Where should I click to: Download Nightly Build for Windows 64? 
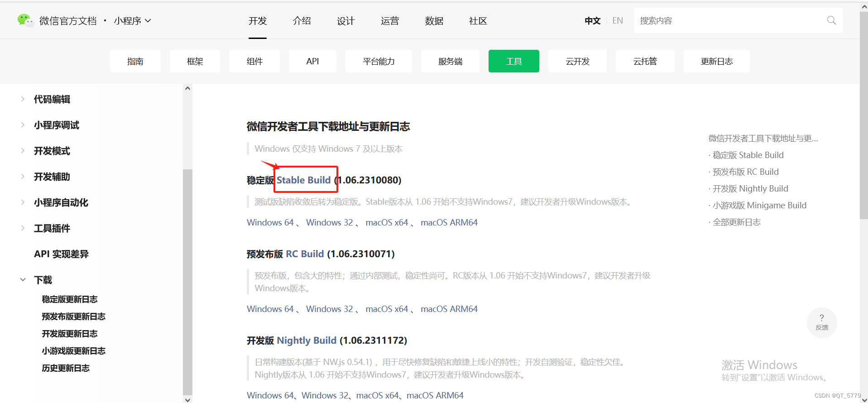click(270, 395)
